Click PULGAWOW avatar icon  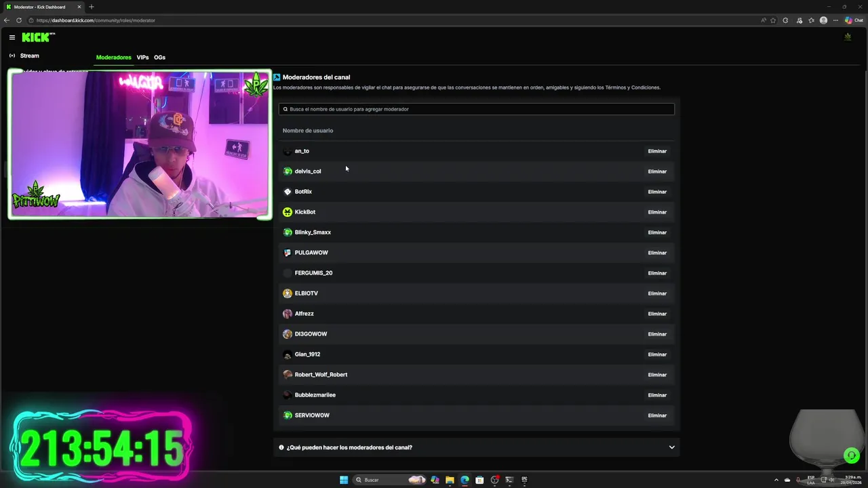[288, 253]
